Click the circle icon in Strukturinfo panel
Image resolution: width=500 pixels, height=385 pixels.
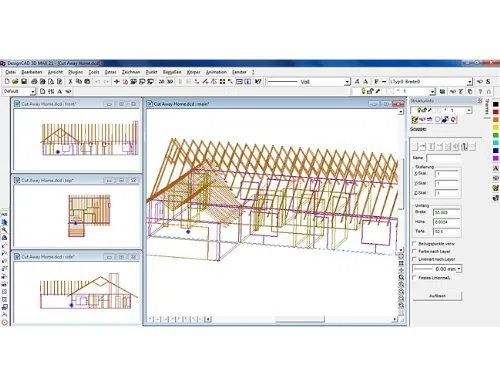point(438,120)
